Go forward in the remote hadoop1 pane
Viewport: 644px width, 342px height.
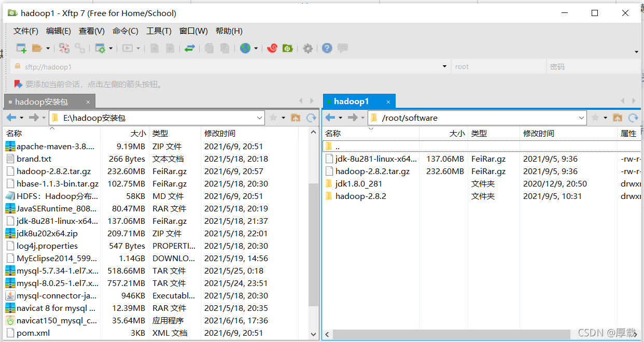[353, 118]
